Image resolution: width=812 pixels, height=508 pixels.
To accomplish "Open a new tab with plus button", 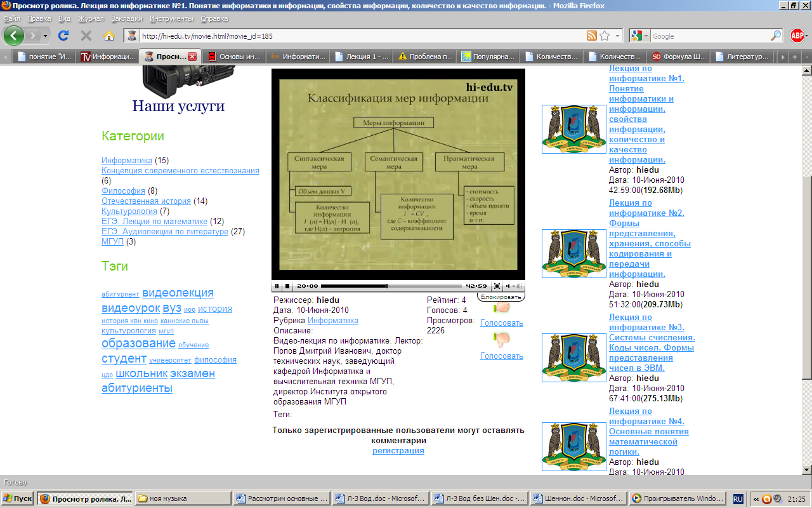I will [795, 57].
